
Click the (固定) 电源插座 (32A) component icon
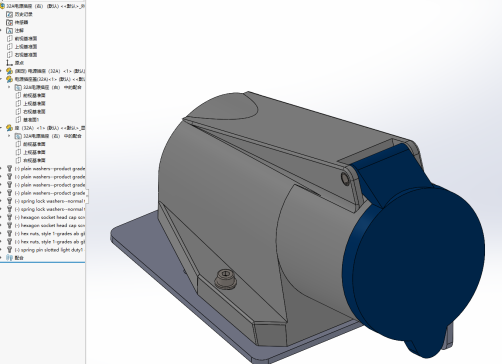point(10,71)
